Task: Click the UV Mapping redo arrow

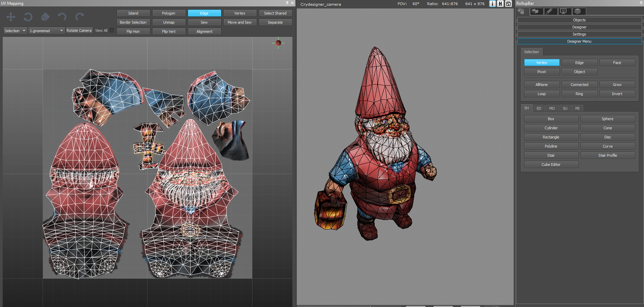Action: (79, 17)
